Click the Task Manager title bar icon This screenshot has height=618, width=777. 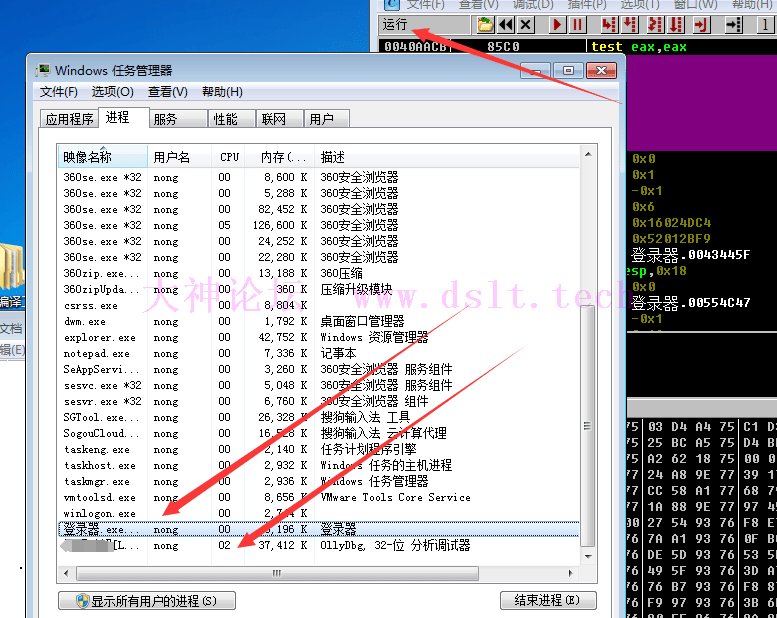tap(43, 70)
